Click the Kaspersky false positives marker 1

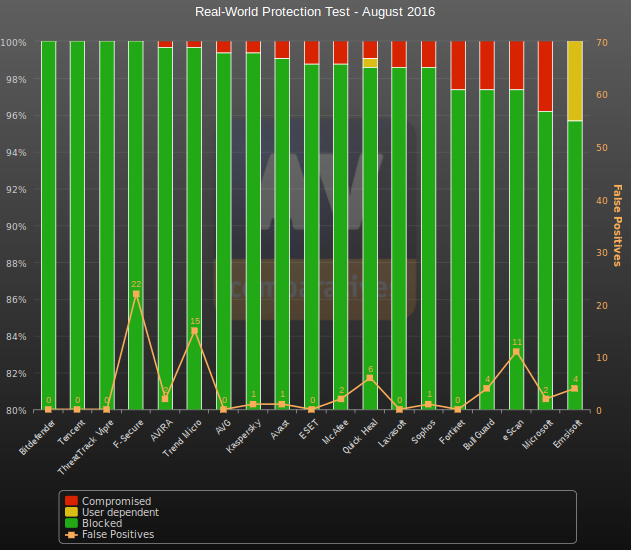tap(253, 404)
